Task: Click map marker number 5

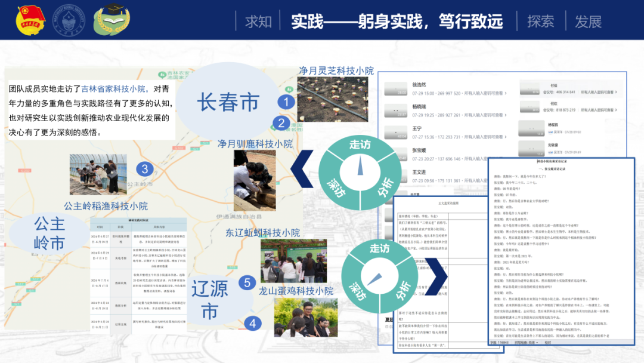Action: coord(246,282)
